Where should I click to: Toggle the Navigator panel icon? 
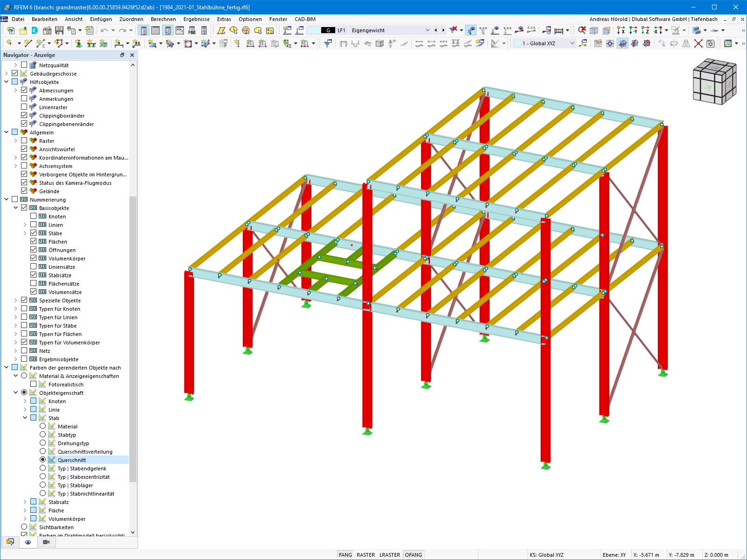point(144,30)
